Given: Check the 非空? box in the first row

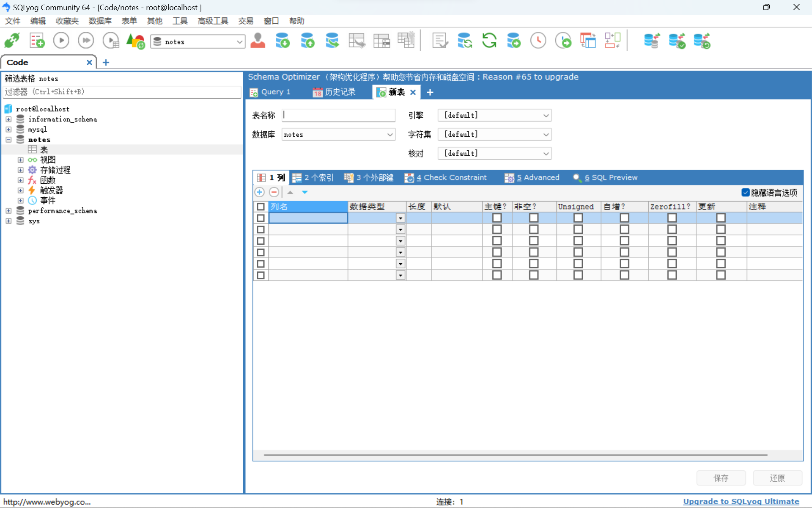Looking at the screenshot, I should point(534,218).
